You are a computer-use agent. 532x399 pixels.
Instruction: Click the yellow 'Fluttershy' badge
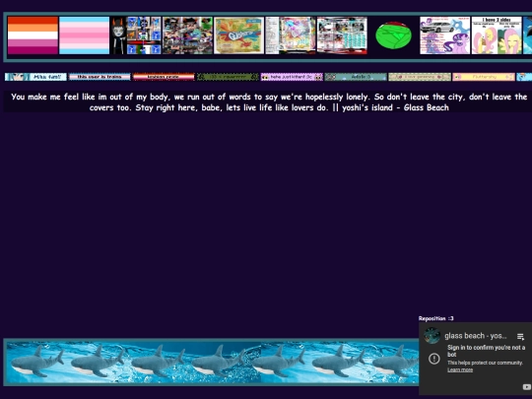[484, 77]
